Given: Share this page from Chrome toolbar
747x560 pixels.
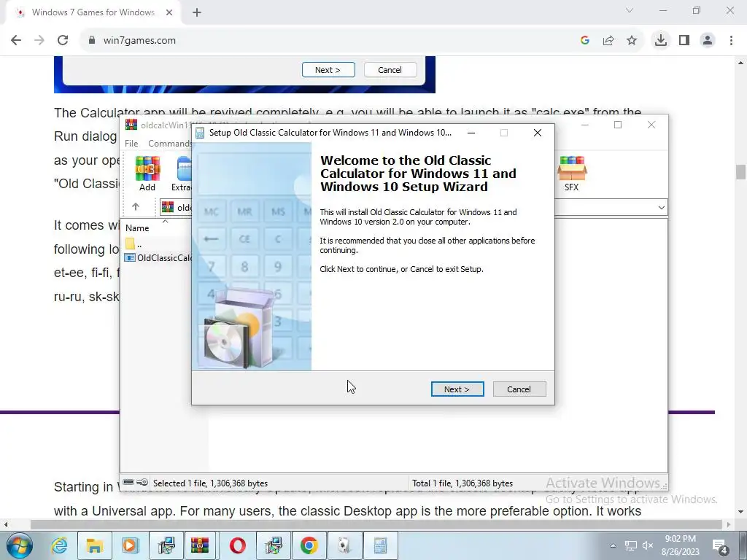Looking at the screenshot, I should (608, 41).
